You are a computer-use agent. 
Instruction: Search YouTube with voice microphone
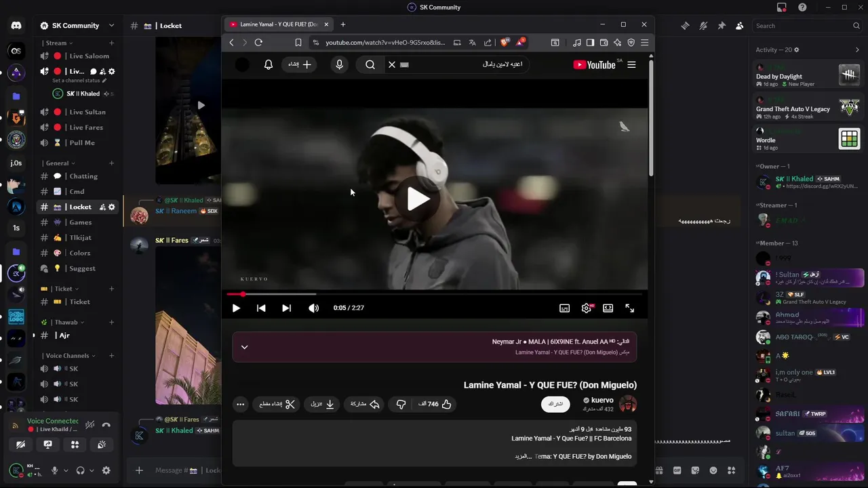pyautogui.click(x=340, y=64)
